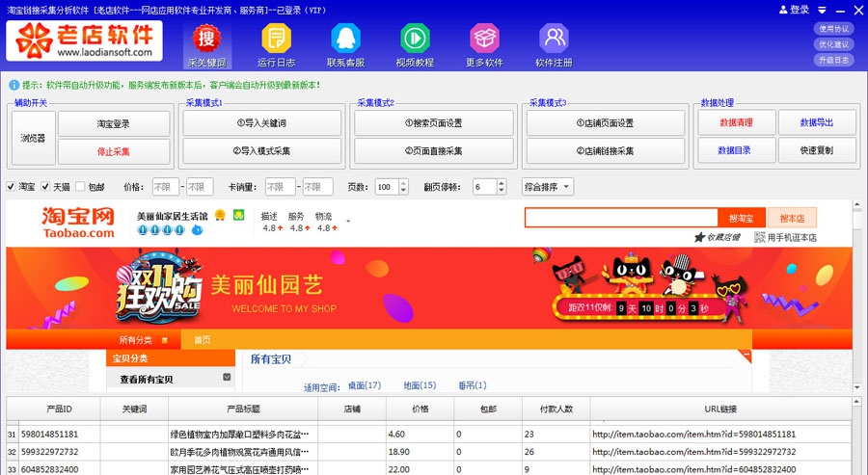Viewport: 868px width, 475px height.
Task: Toggle the 淘宝 checkbox
Action: point(11,187)
